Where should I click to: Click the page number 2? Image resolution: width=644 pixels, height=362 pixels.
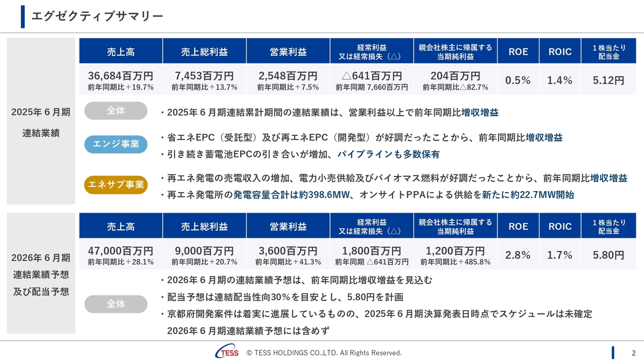coord(633,353)
